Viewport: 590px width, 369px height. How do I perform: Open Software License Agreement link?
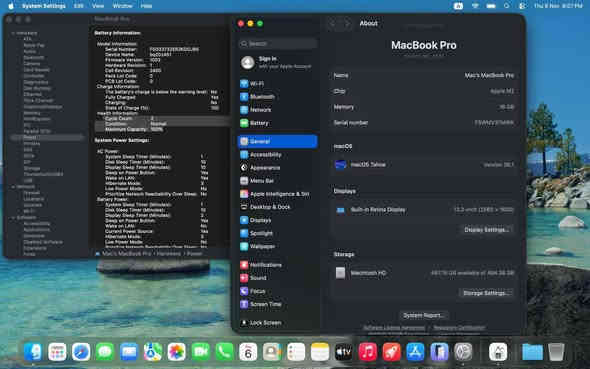coord(394,328)
